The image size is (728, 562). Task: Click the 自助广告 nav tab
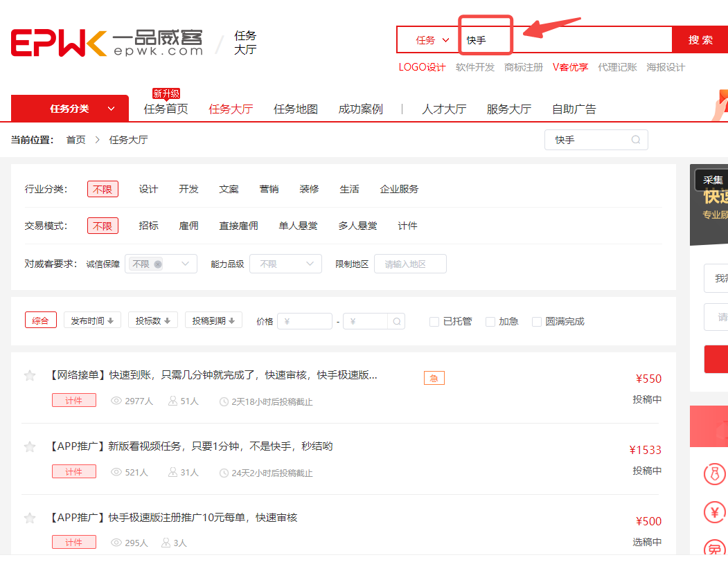[574, 109]
